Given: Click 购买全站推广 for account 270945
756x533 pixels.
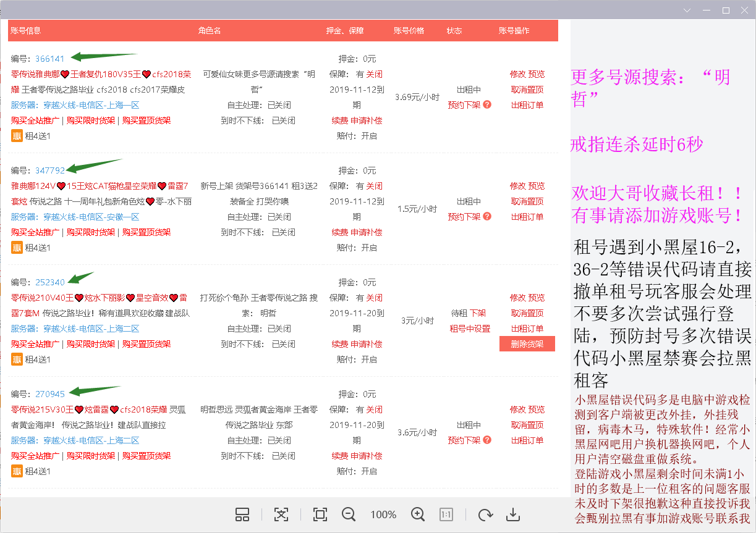Looking at the screenshot, I should coord(35,456).
